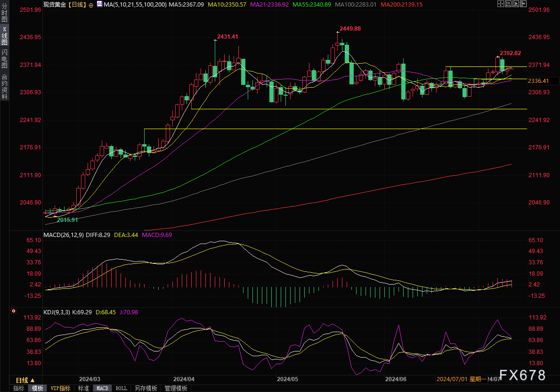
Task: Click the MA indicator chart icon
Action: click(99, 4)
